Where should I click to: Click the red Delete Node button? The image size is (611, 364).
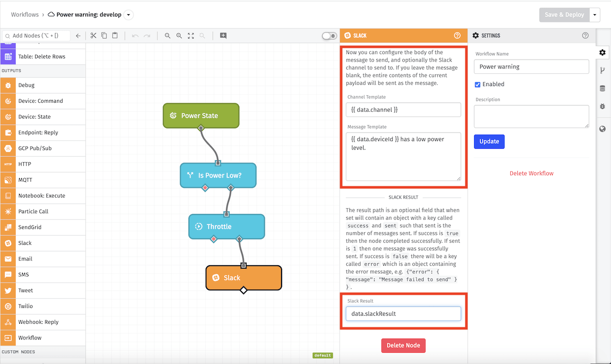(403, 346)
